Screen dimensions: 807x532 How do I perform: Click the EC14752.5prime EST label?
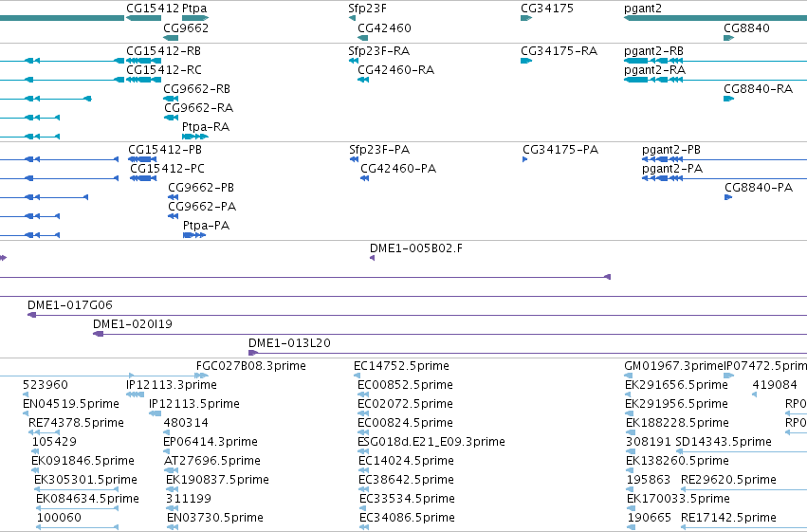pos(401,366)
